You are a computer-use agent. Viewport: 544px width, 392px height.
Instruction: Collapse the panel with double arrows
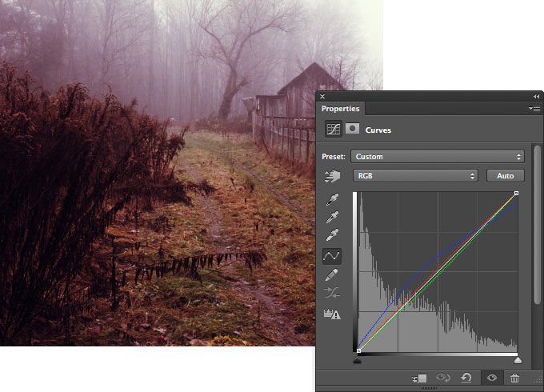tap(537, 96)
